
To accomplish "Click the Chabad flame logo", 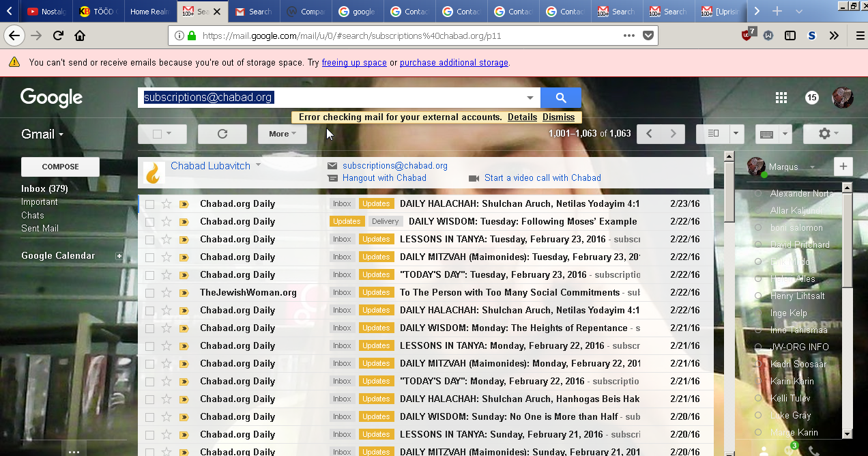I will 154,173.
